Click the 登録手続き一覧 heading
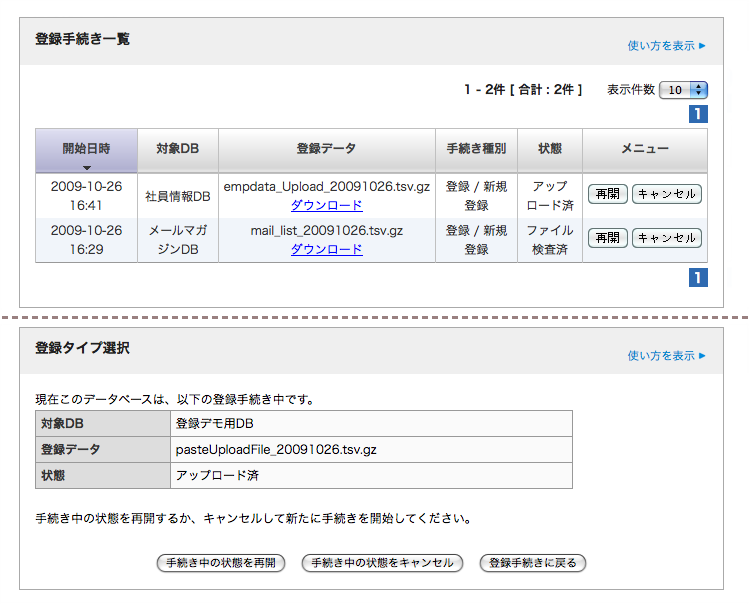 point(82,39)
